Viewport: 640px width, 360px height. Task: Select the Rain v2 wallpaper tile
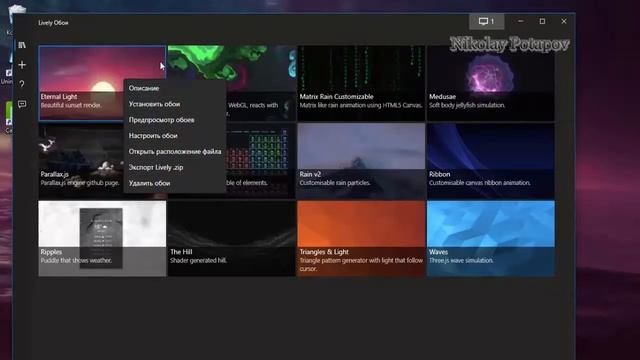click(361, 161)
